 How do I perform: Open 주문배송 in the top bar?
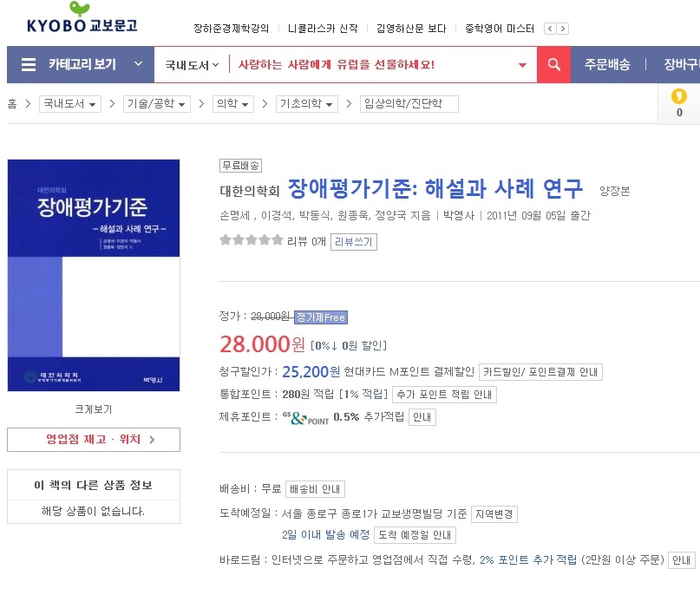607,65
